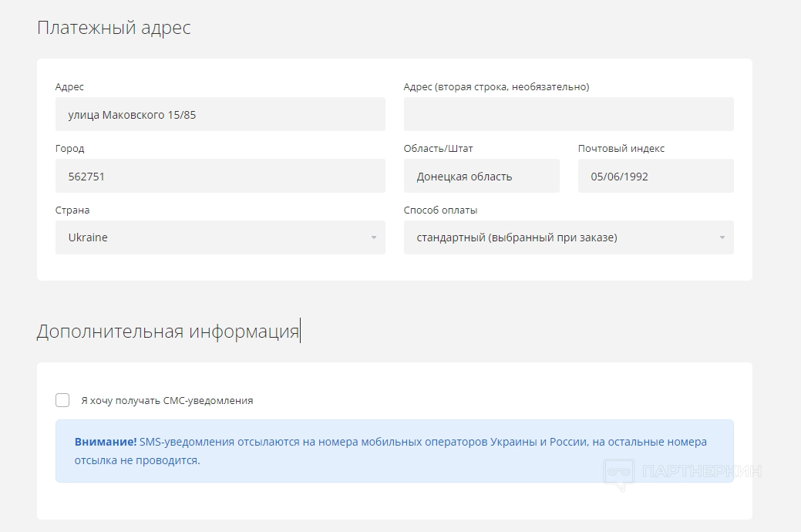Image resolution: width=801 pixels, height=532 pixels.
Task: Click the Партнеркин watermark speech-bubble icon
Action: [x=618, y=473]
